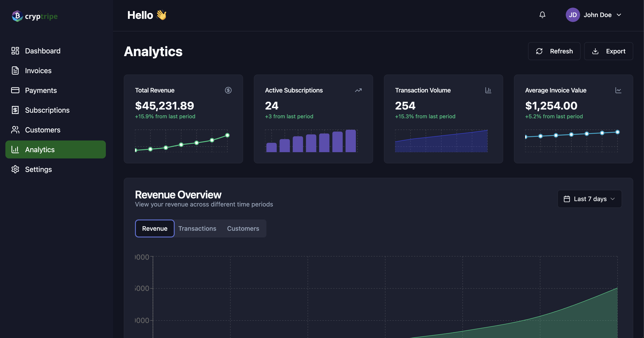Click the export download icon
Image resolution: width=644 pixels, height=338 pixels.
(595, 51)
